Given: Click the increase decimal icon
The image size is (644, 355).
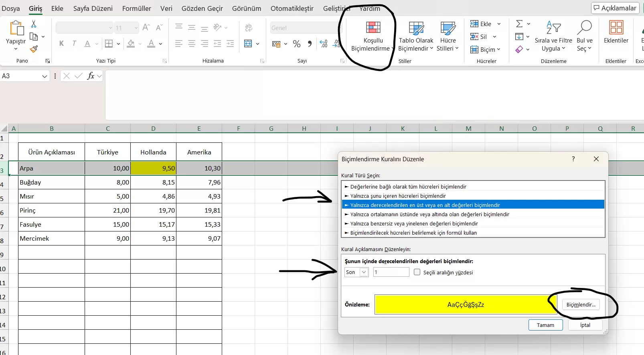Looking at the screenshot, I should point(324,44).
